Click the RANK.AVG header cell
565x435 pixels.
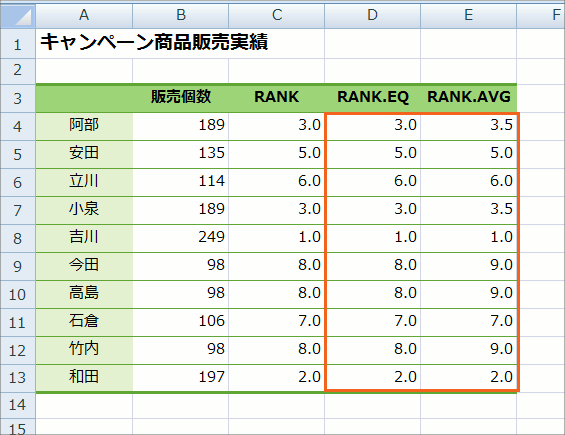point(468,97)
